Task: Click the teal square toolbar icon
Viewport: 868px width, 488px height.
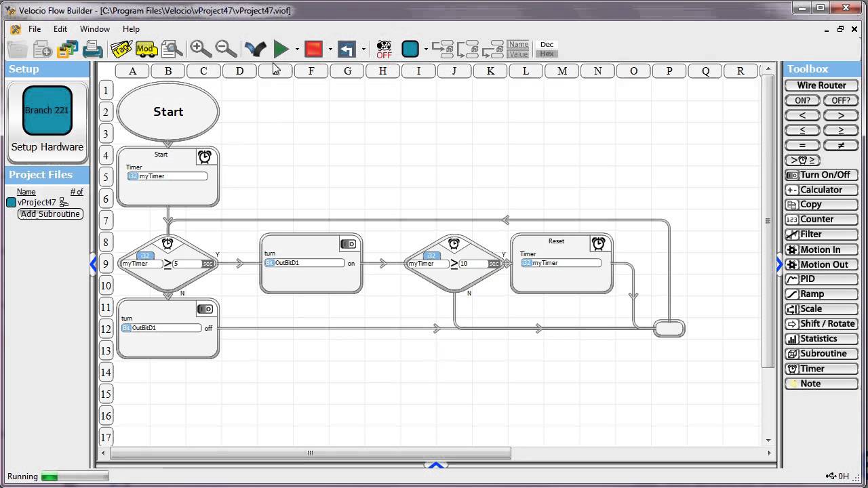Action: [x=410, y=49]
